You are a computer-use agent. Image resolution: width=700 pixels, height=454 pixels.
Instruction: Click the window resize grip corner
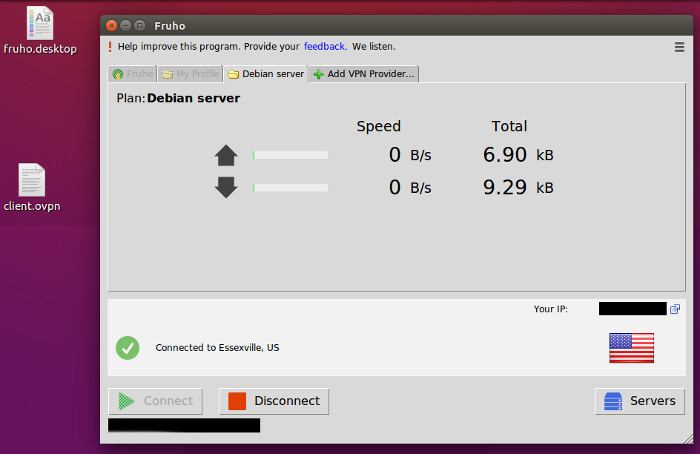[x=688, y=439]
